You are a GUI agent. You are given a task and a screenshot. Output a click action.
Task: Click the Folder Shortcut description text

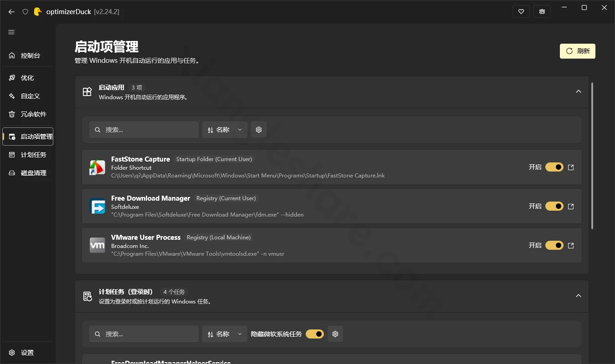click(131, 168)
